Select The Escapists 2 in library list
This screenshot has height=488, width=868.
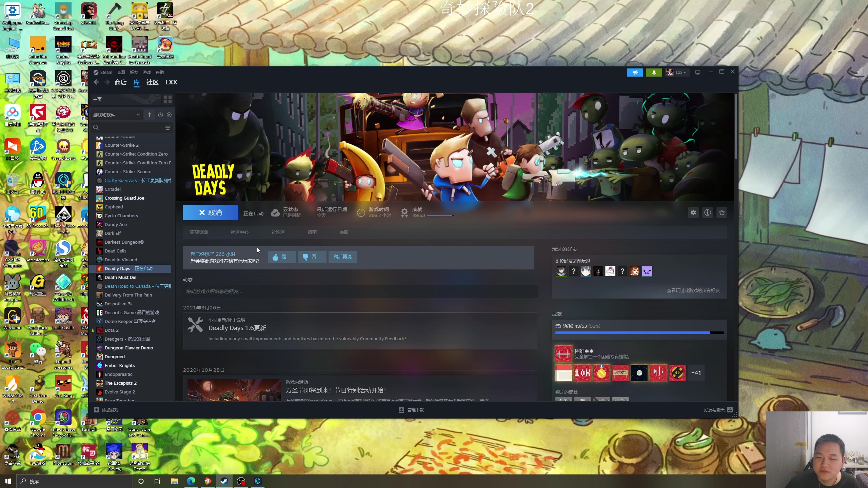(x=131, y=383)
